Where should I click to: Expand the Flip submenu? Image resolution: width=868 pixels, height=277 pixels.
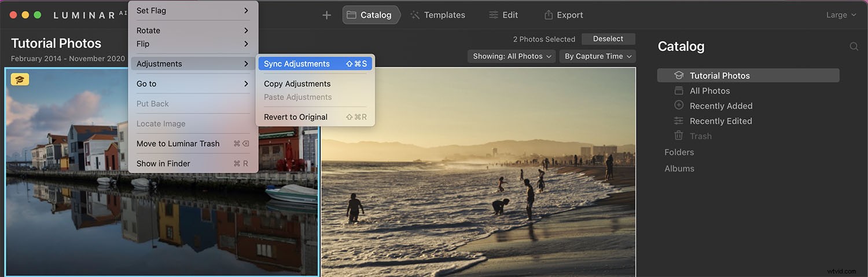(x=193, y=43)
